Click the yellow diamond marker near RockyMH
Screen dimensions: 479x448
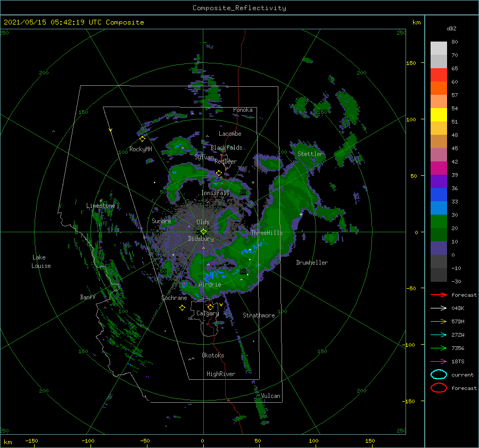[142, 139]
